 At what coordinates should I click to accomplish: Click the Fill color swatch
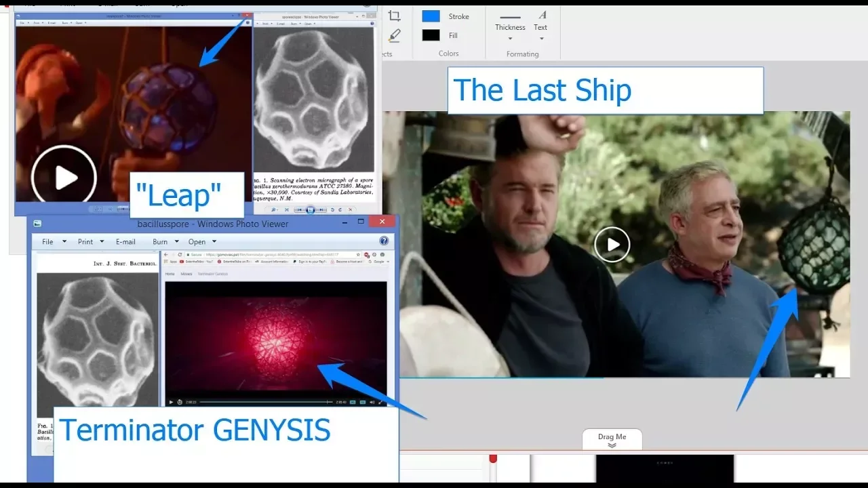[x=431, y=35]
